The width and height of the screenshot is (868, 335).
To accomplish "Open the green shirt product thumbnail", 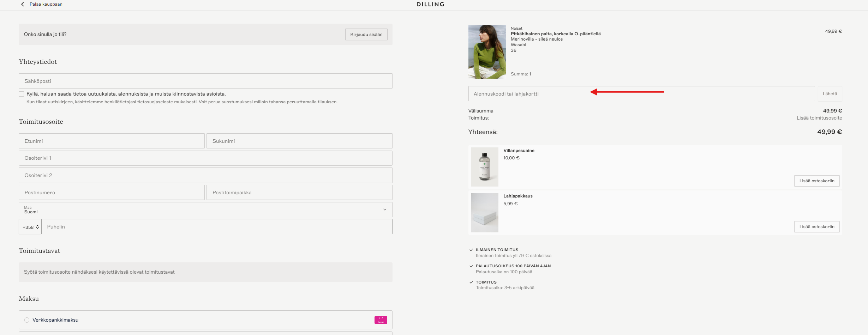I will coord(487,51).
